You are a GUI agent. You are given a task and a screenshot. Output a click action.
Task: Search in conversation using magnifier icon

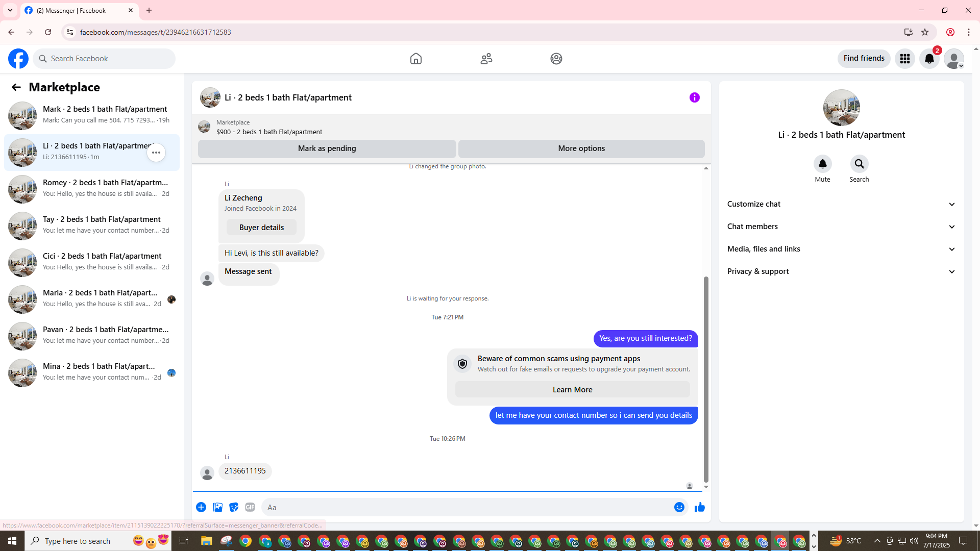coord(860,164)
